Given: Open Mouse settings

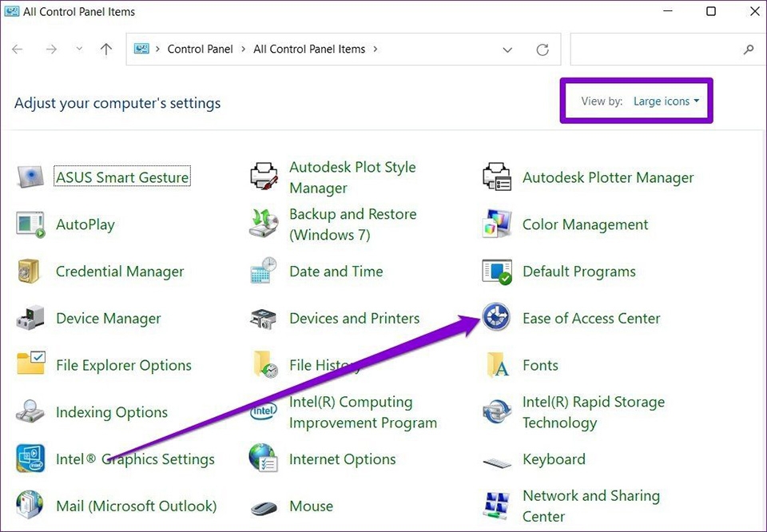Looking at the screenshot, I should click(x=311, y=506).
